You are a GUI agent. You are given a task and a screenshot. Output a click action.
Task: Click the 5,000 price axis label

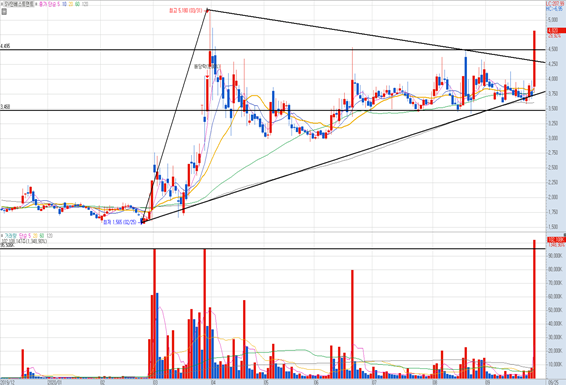click(x=553, y=20)
